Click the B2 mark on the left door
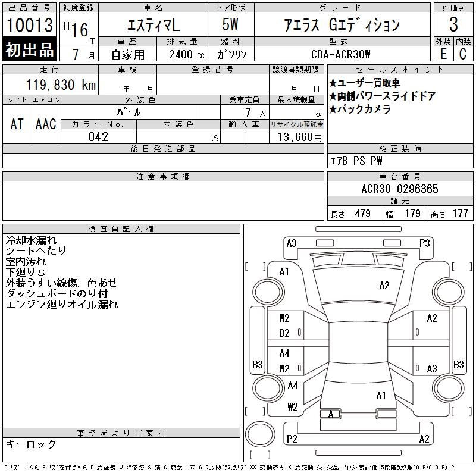 (284, 333)
